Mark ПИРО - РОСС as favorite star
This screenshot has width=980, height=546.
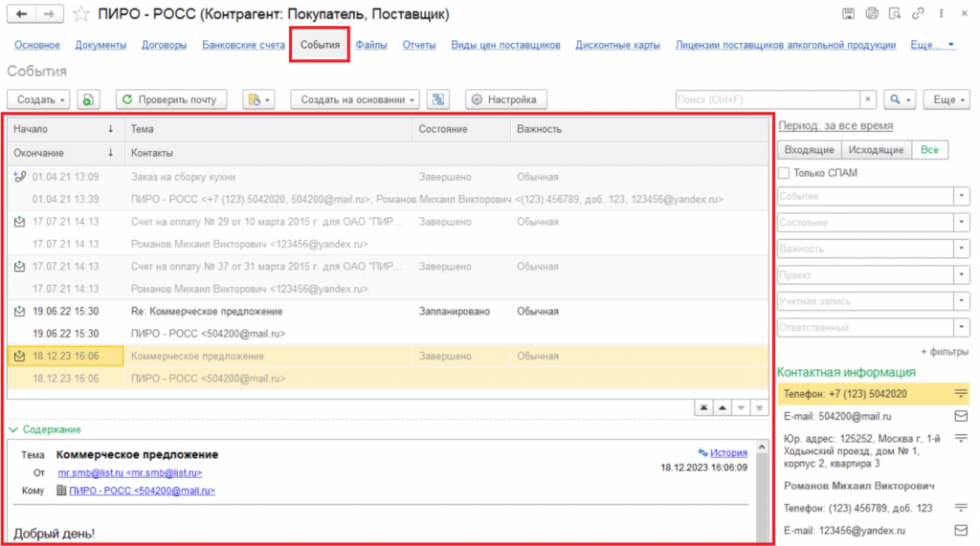[80, 13]
